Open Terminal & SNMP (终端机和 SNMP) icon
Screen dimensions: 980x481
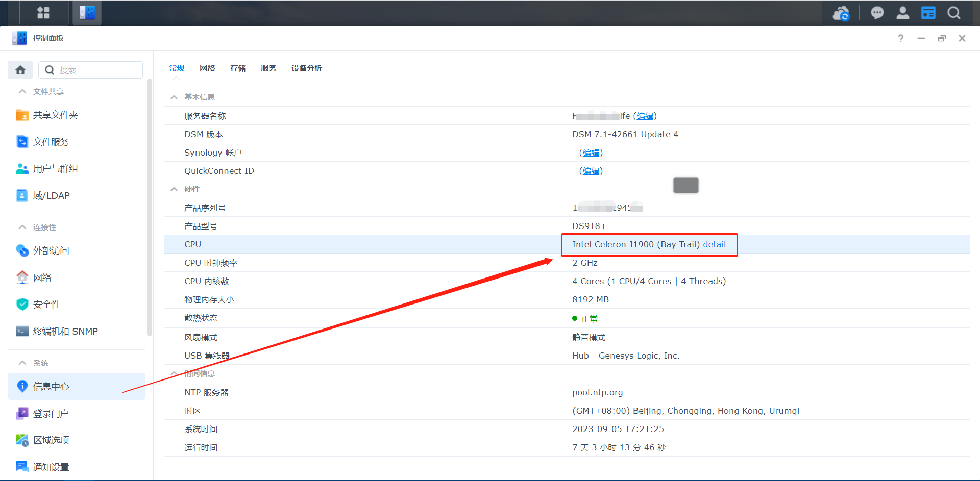pyautogui.click(x=22, y=331)
